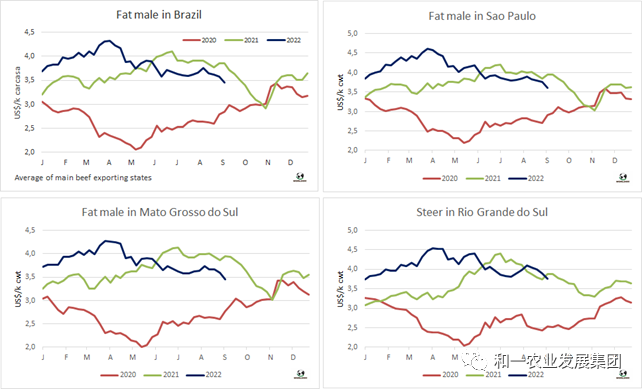The height and width of the screenshot is (389, 642).
Task: Click 'Steer in Rio Grande do Sul' title
Action: click(482, 212)
